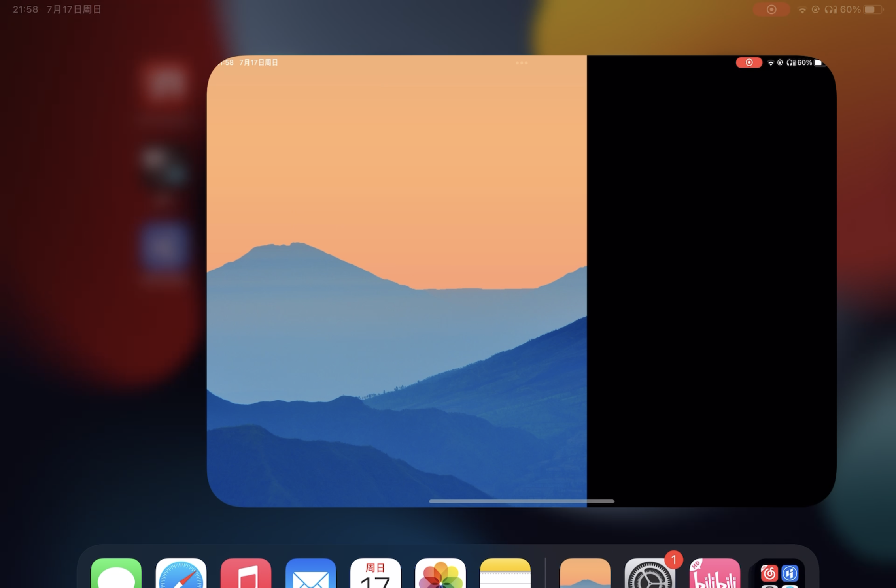Image resolution: width=896 pixels, height=588 pixels.
Task: Launch Safari from the dock
Action: click(x=181, y=574)
